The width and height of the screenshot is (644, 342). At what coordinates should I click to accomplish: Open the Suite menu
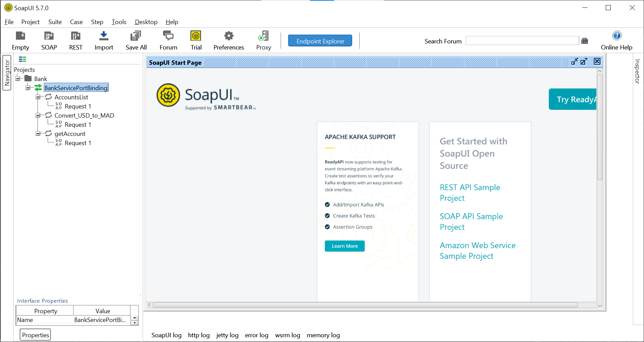pyautogui.click(x=55, y=22)
